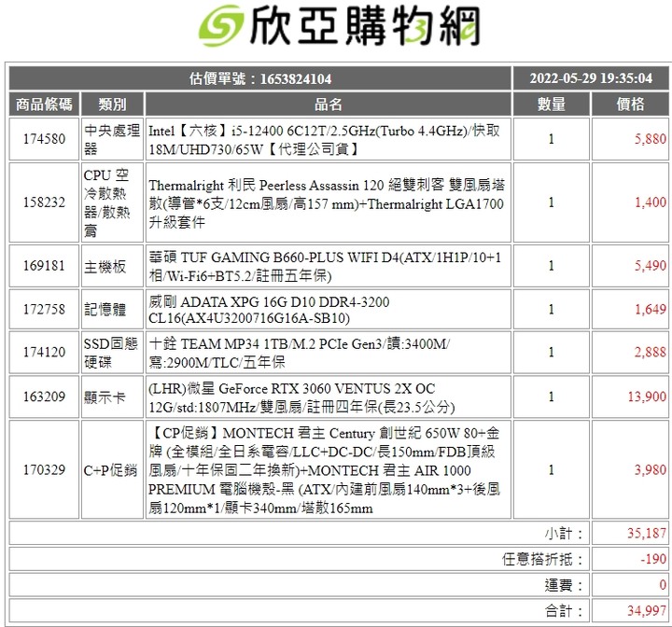The width and height of the screenshot is (672, 627).
Task: Click MONTECH Century 650W product name
Action: (325, 470)
